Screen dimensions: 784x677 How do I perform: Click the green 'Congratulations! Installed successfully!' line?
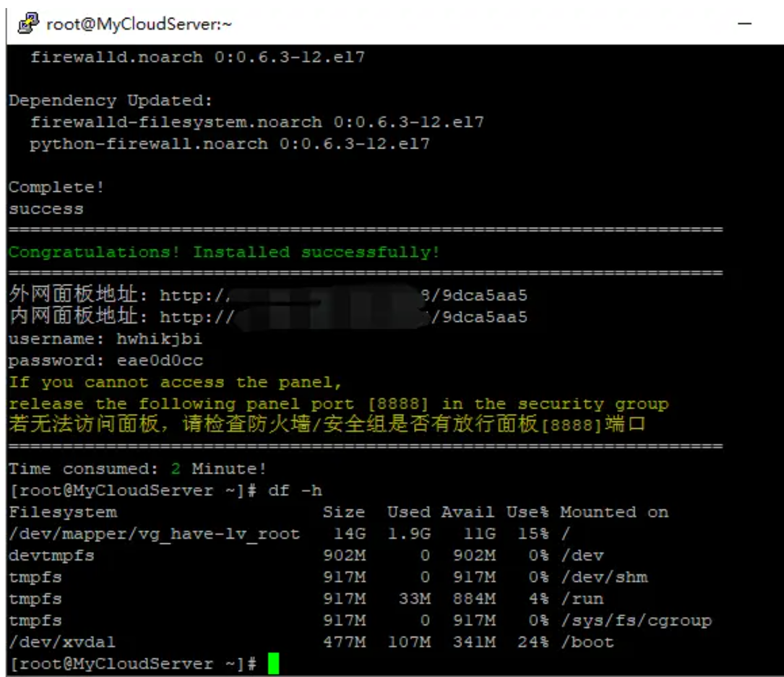coord(223,252)
